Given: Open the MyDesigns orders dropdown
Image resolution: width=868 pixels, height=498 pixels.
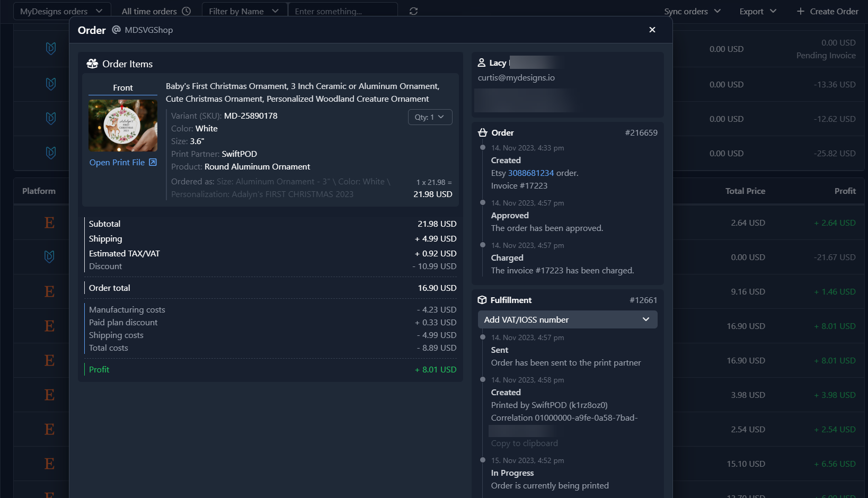Looking at the screenshot, I should click(61, 11).
